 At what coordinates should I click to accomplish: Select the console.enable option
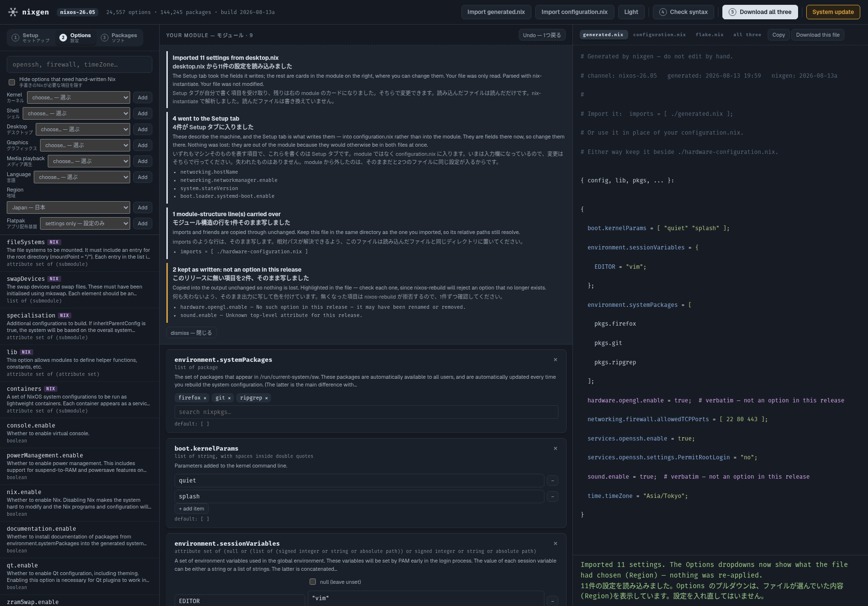point(80,433)
